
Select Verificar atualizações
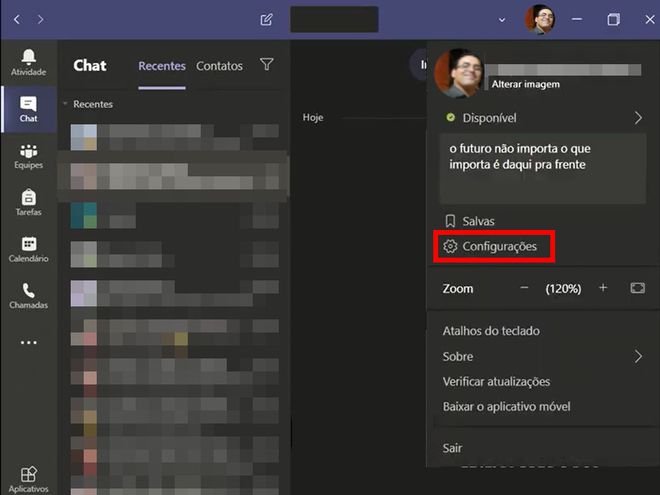[x=496, y=381]
